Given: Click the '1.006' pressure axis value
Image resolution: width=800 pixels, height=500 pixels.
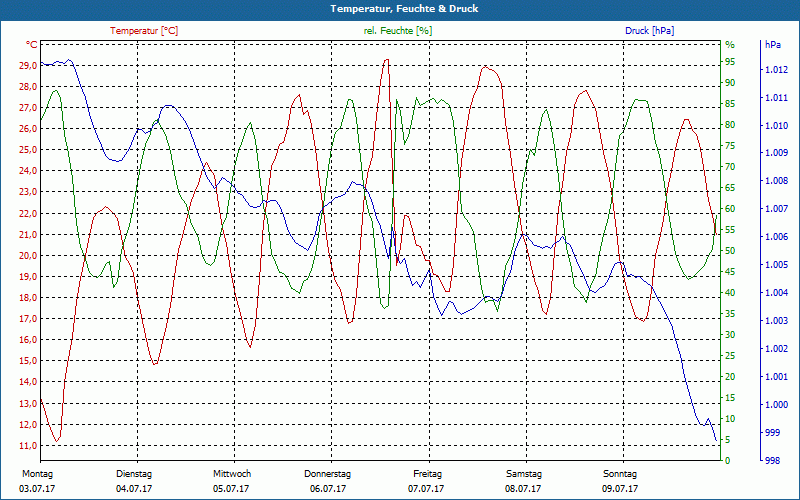Looking at the screenshot, I should click(777, 237).
